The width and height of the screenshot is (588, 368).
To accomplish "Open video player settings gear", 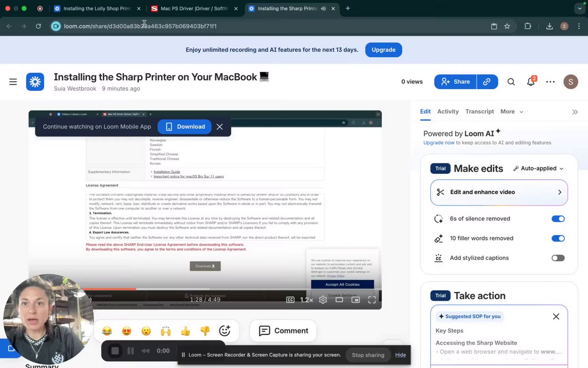I will pyautogui.click(x=323, y=299).
